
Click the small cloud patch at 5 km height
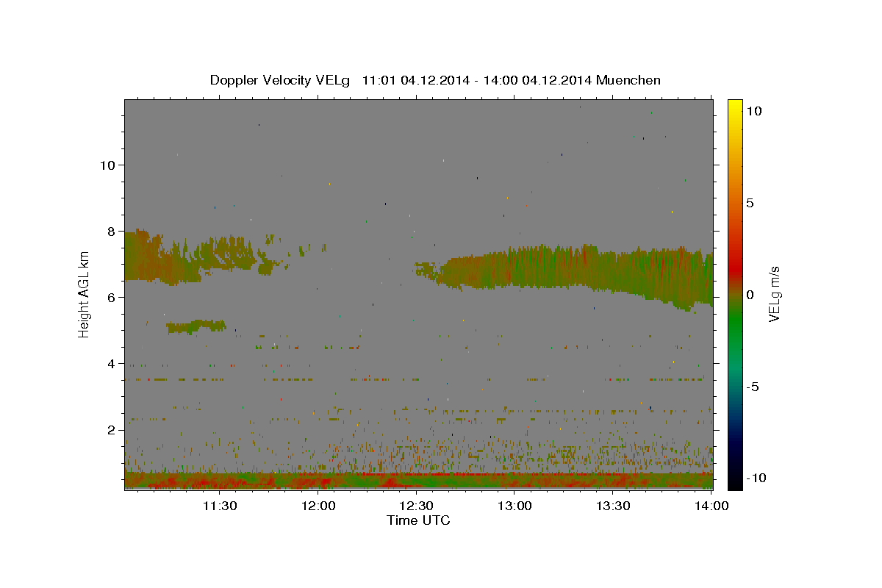click(x=196, y=326)
